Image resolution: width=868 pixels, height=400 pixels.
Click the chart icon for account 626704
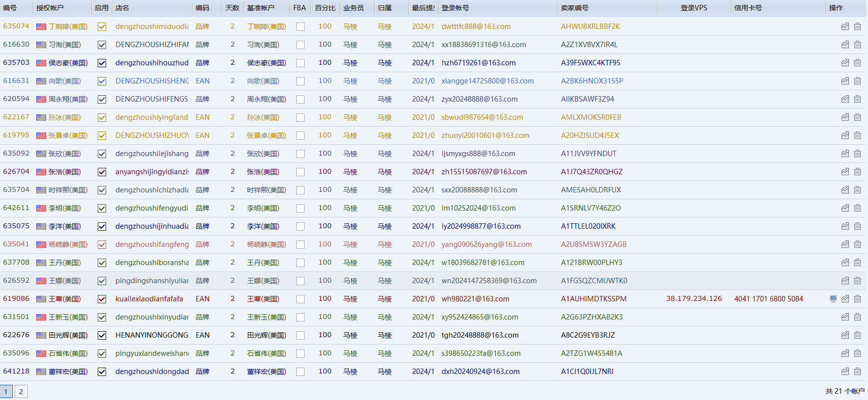pos(845,172)
